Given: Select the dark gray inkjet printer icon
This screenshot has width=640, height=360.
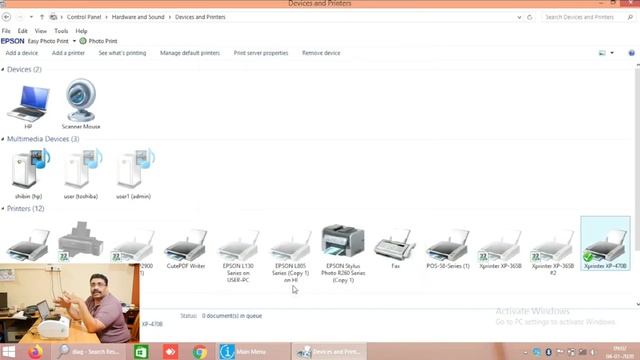Looking at the screenshot, I should (x=81, y=241).
